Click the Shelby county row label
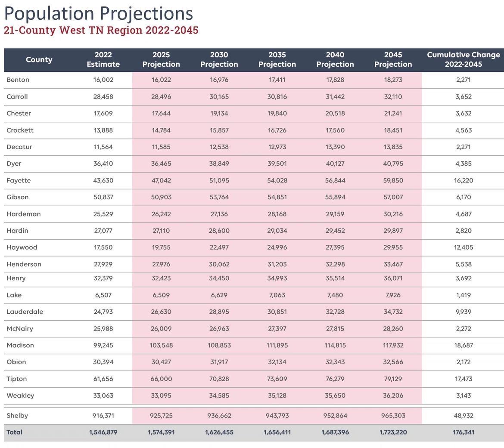This screenshot has width=504, height=448. tap(17, 416)
